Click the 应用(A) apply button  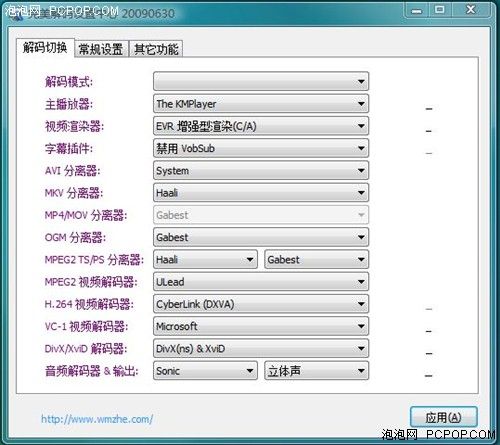pyautogui.click(x=444, y=417)
